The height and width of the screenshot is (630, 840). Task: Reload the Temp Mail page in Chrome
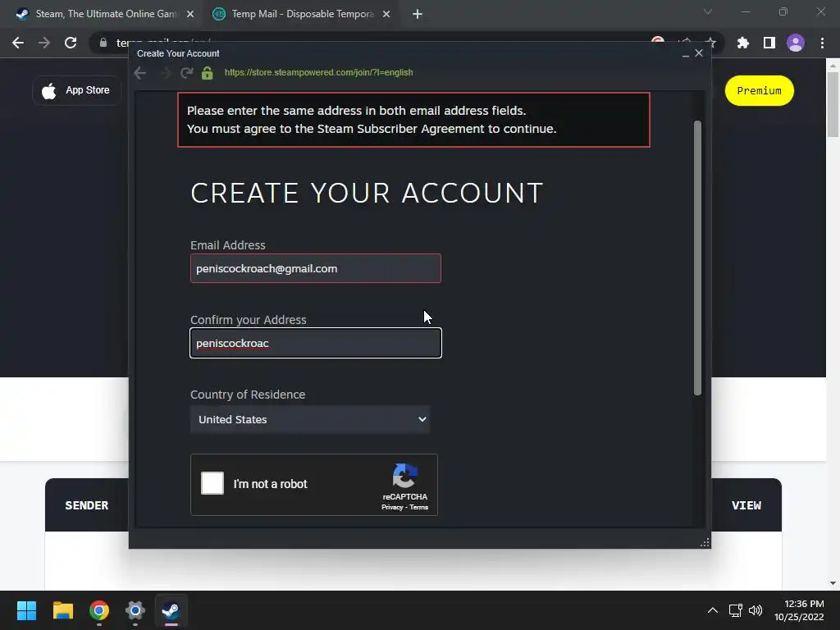pos(71,43)
